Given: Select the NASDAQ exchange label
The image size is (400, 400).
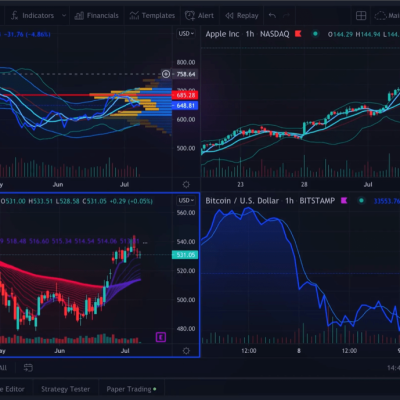Looking at the screenshot, I should pyautogui.click(x=274, y=34).
